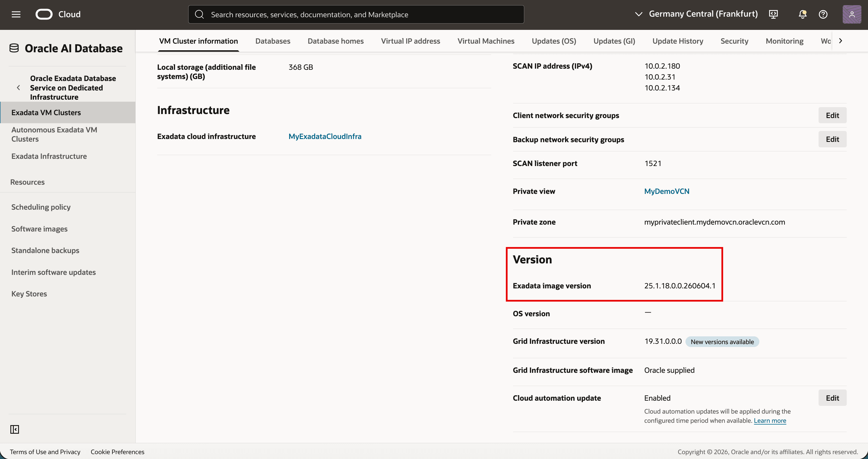Open Cookie Preferences
The width and height of the screenshot is (868, 459).
coord(117,452)
